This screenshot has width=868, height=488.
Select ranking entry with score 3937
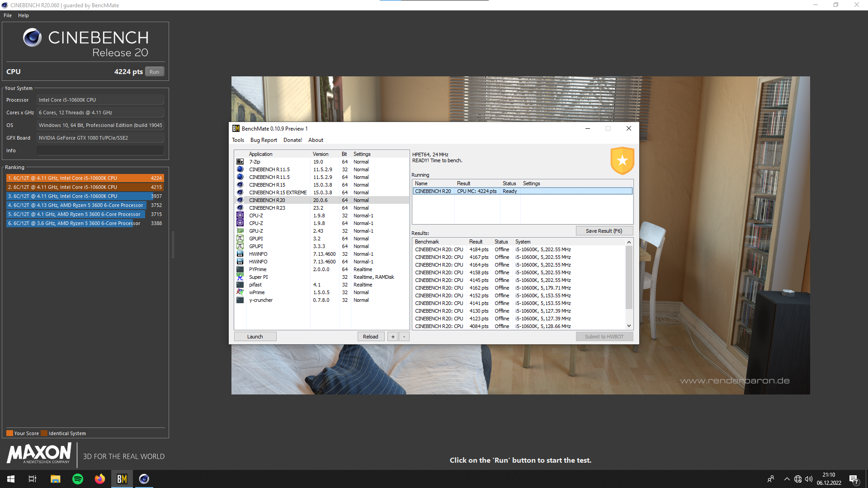pos(85,196)
